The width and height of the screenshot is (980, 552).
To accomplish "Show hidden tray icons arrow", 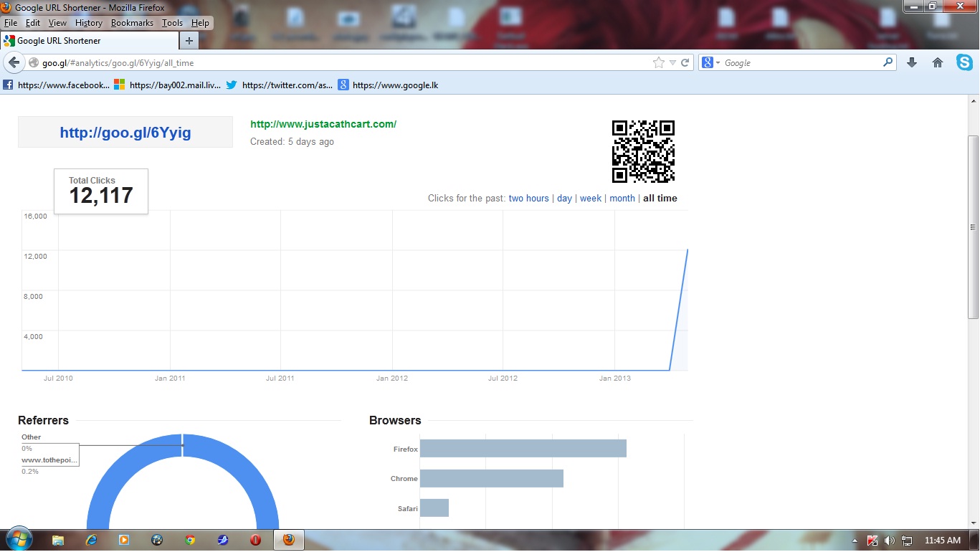I will tap(855, 541).
